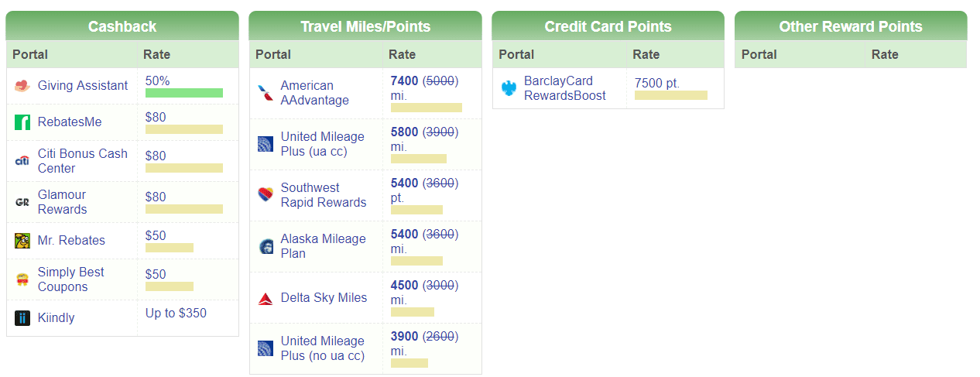Click the Giving Assistant heart icon
This screenshot has width=980, height=377.
[x=22, y=86]
